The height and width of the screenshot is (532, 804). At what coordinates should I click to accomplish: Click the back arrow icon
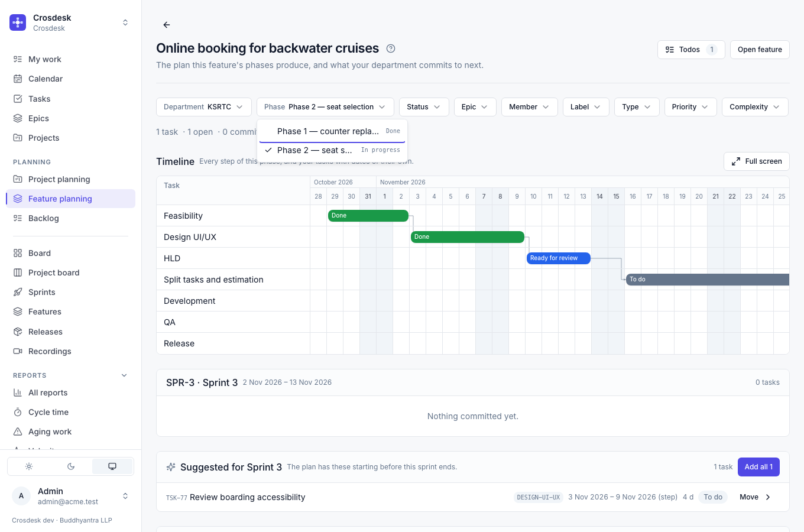[167, 25]
